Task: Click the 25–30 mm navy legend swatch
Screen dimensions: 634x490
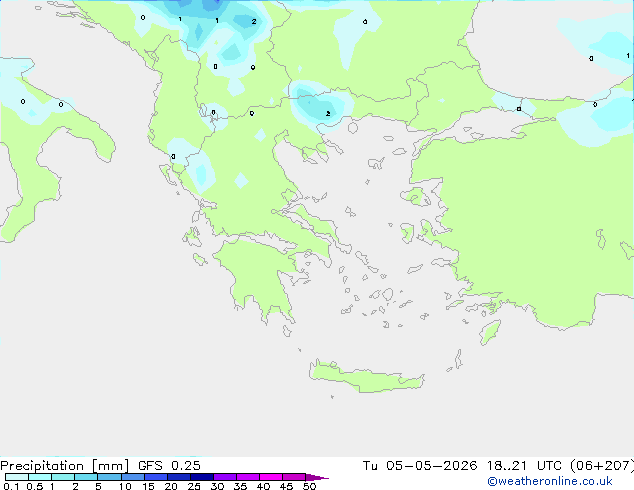Action: pos(202,477)
